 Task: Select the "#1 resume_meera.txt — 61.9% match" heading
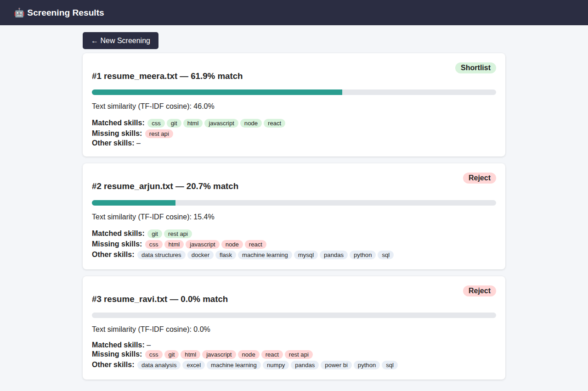click(x=167, y=76)
